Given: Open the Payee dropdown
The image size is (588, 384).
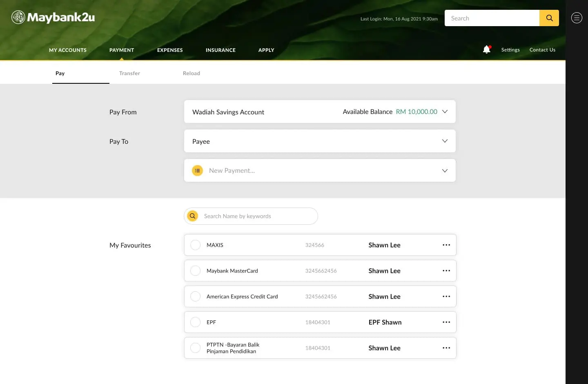Looking at the screenshot, I should tap(445, 141).
